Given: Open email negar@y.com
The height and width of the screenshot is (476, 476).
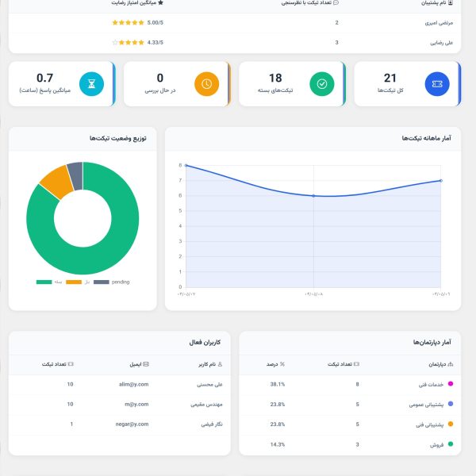Looking at the screenshot, I should [130, 424].
